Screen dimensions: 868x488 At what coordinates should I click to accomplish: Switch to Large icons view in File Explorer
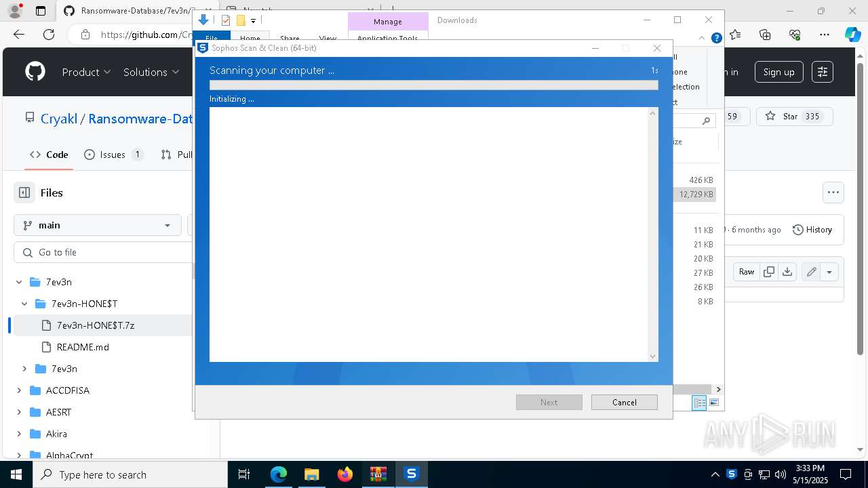point(713,403)
